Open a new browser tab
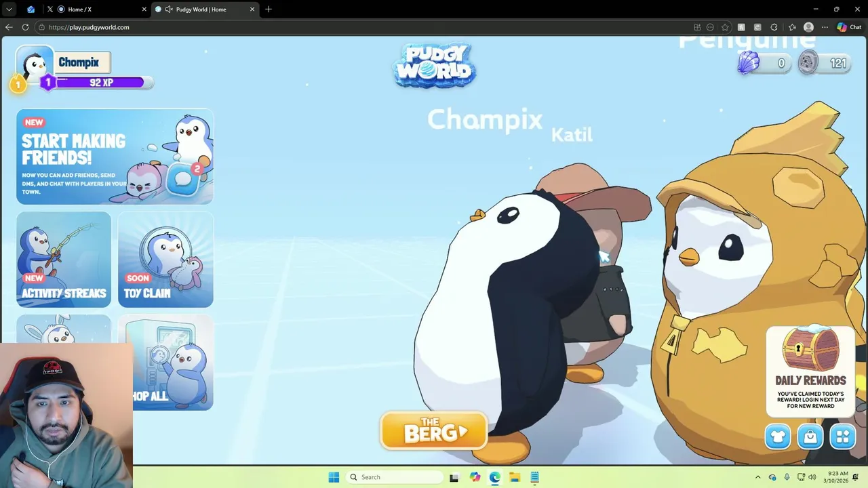The height and width of the screenshot is (488, 868). click(269, 9)
